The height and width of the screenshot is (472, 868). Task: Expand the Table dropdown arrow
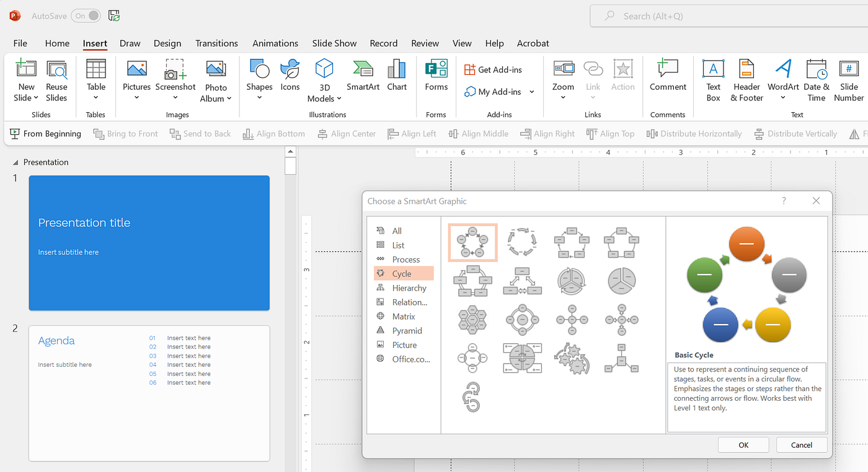(95, 97)
